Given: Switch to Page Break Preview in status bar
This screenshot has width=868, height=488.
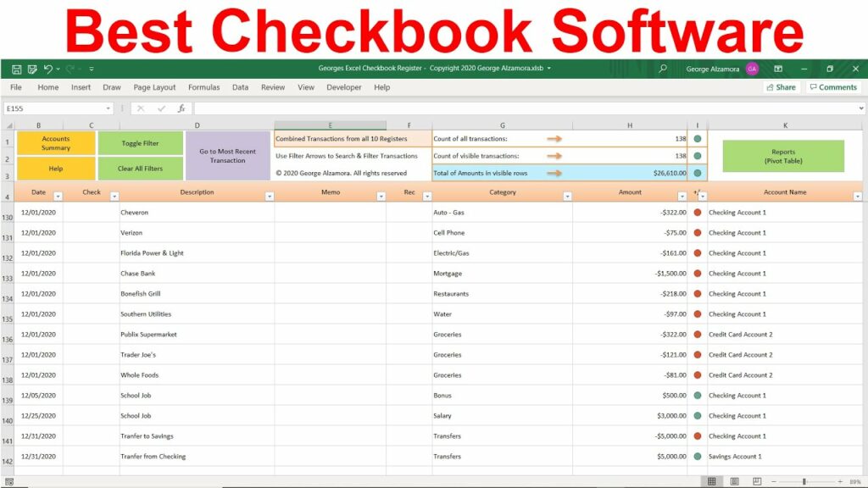Looking at the screenshot, I should pos(757,481).
